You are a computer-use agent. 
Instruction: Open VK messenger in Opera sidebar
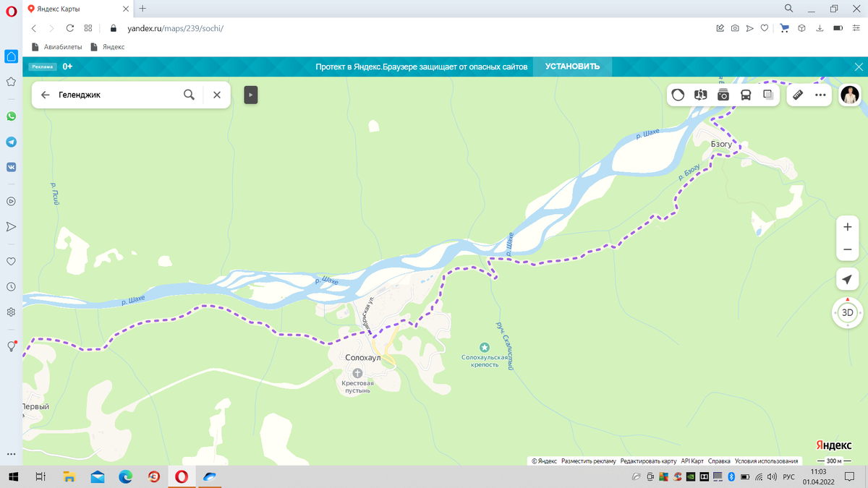point(11,167)
